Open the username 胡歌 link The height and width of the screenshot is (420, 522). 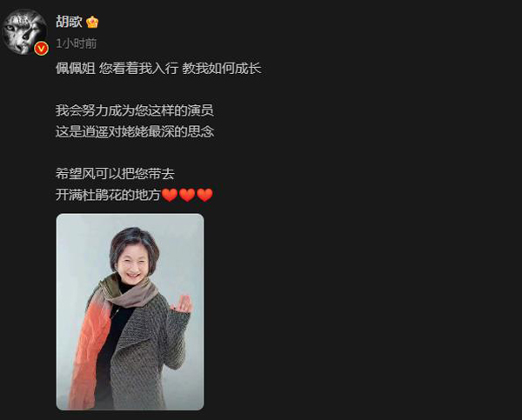point(69,22)
